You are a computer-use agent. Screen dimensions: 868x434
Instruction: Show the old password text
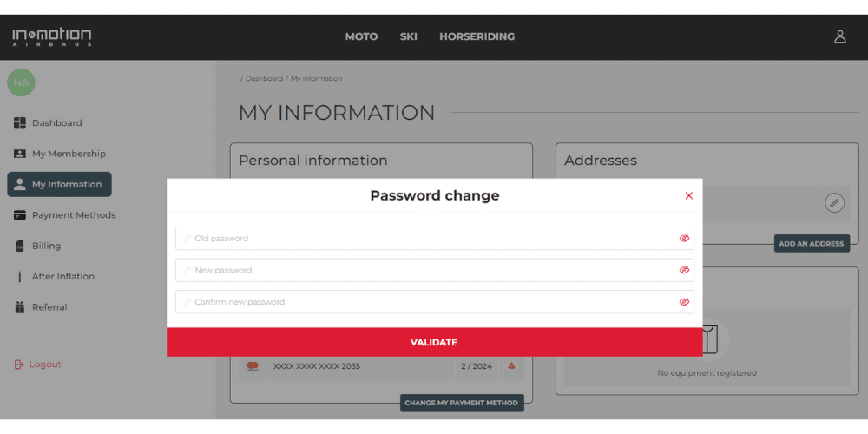pyautogui.click(x=684, y=239)
